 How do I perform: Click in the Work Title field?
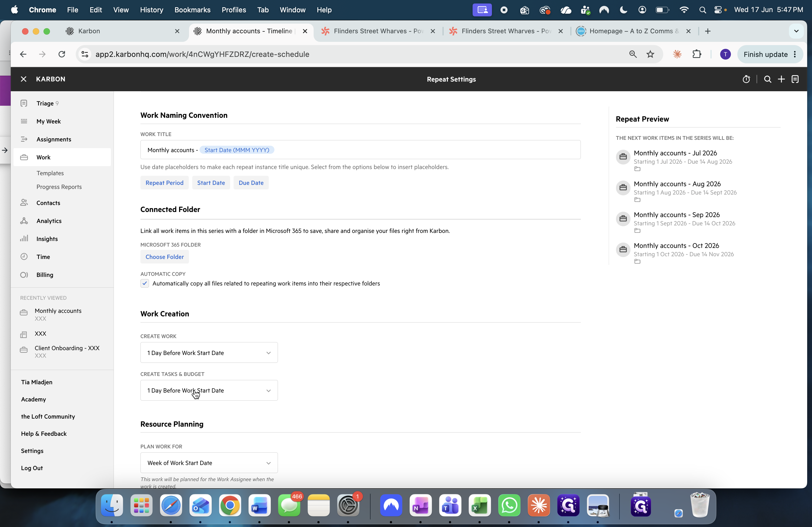[x=360, y=150]
